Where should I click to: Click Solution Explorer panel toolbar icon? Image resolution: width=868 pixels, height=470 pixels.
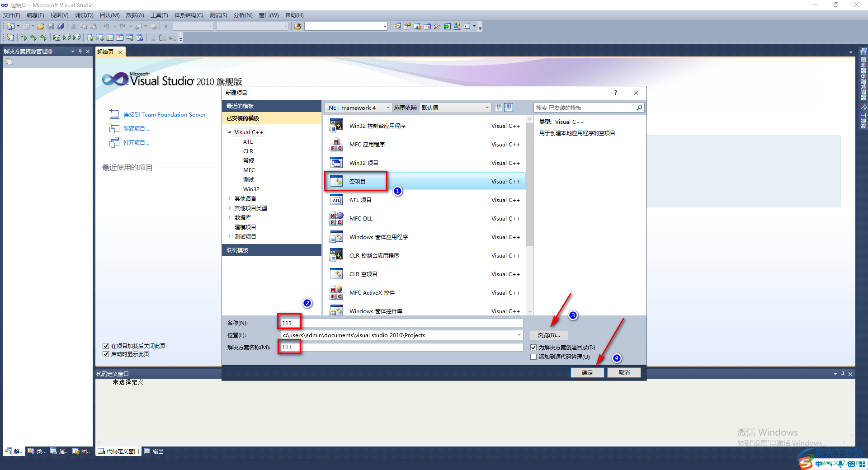point(9,62)
